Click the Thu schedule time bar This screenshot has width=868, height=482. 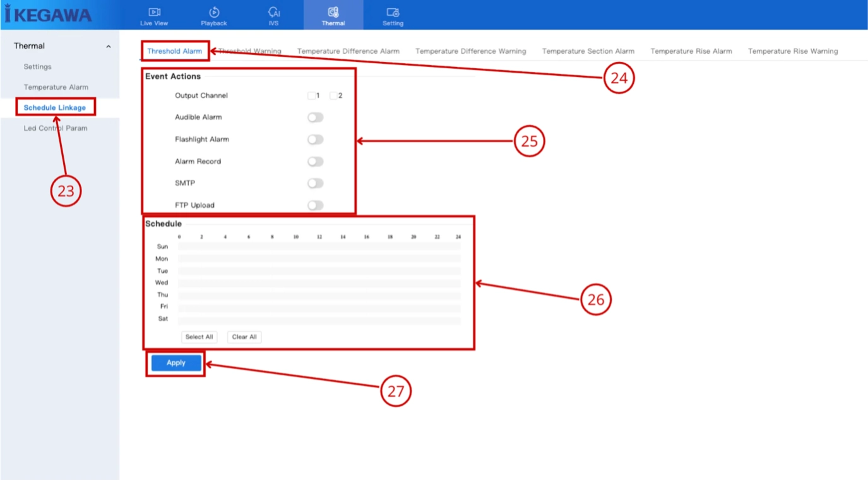[x=319, y=295]
